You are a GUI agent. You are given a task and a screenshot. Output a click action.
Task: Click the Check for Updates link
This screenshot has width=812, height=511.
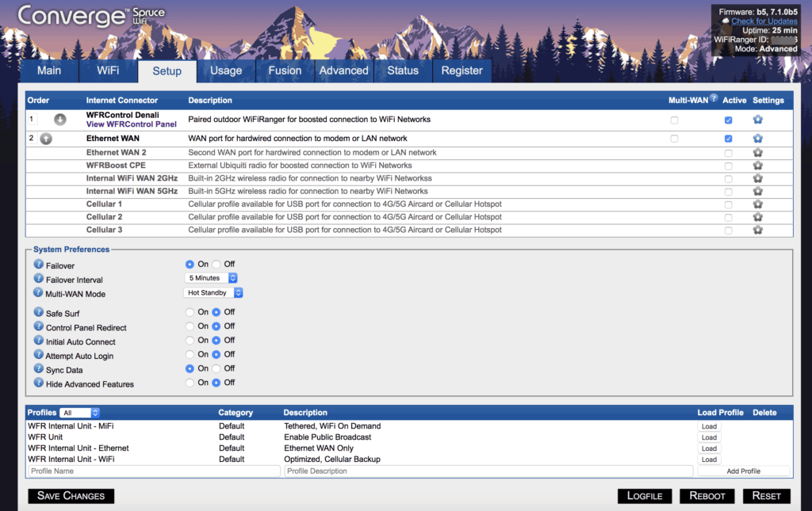pyautogui.click(x=764, y=21)
